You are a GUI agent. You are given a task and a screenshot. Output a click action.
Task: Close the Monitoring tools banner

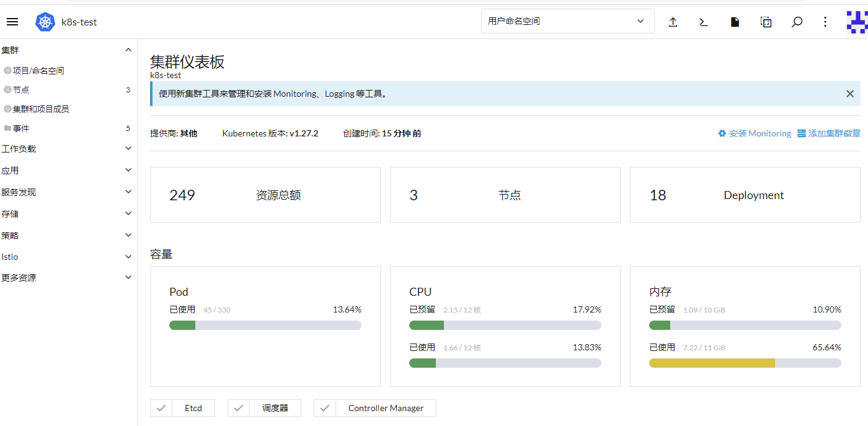[850, 94]
